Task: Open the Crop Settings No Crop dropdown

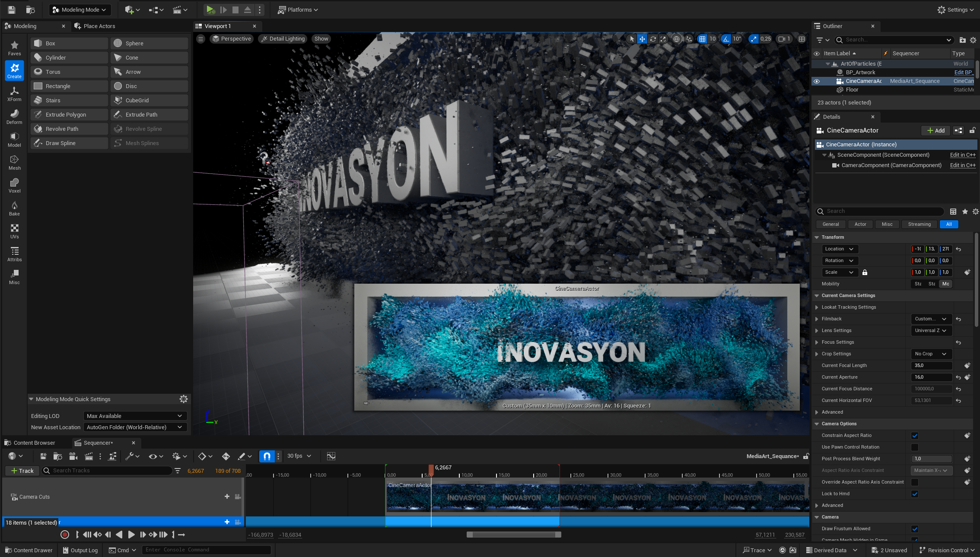Action: (x=931, y=354)
